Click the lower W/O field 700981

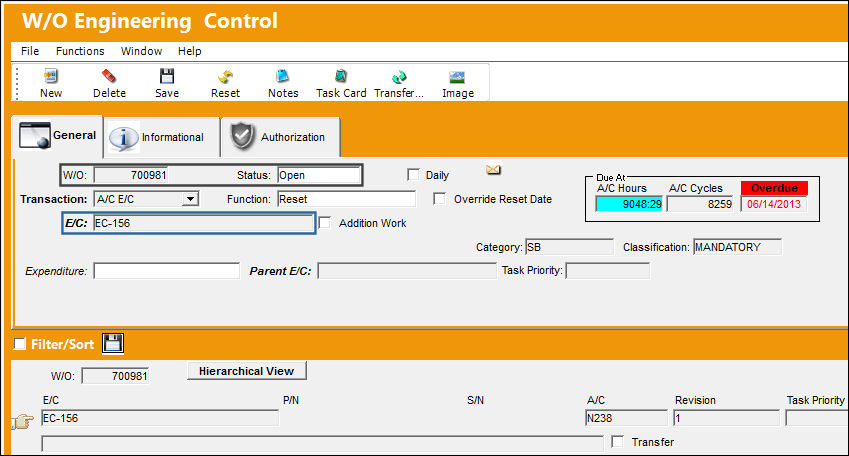(115, 376)
